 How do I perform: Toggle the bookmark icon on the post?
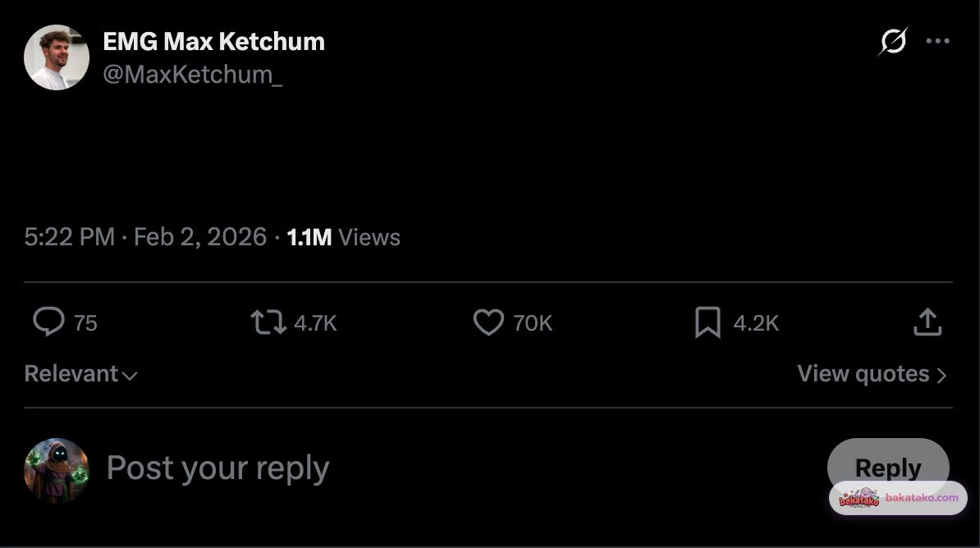pyautogui.click(x=708, y=322)
